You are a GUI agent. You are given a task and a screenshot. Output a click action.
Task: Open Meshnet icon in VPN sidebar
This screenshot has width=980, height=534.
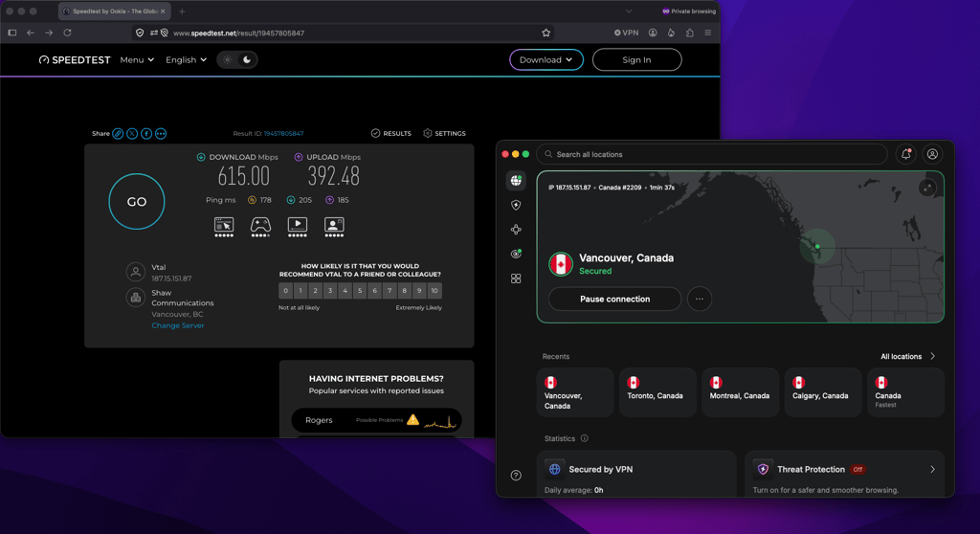tap(516, 230)
